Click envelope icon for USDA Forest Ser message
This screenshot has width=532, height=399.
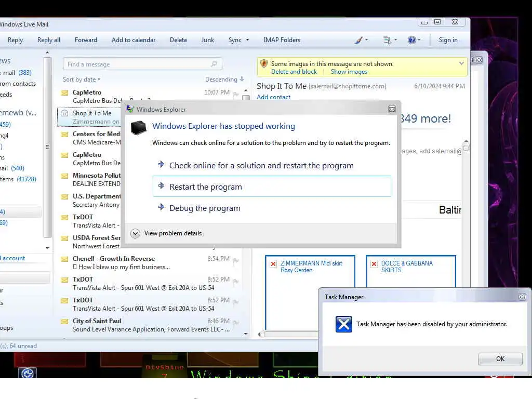(64, 238)
